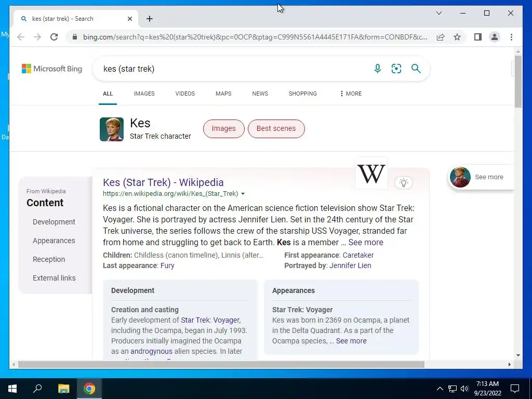Open Chrome three-dot menu

click(x=511, y=37)
